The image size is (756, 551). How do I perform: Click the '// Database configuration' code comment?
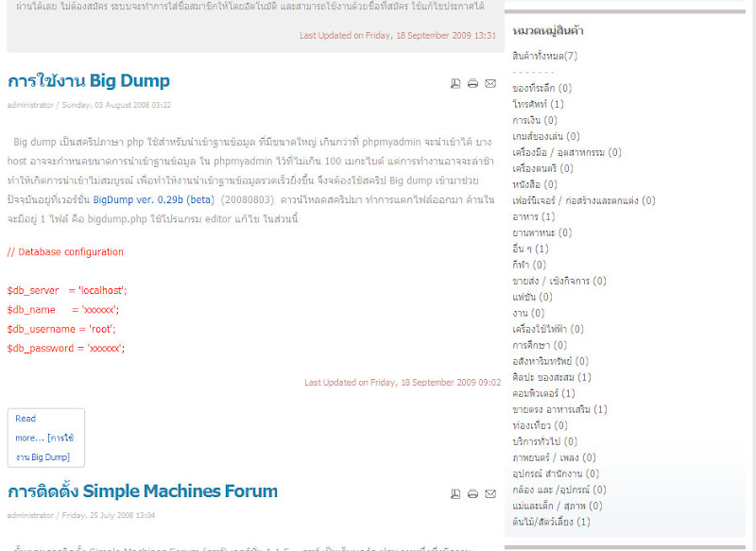pos(65,252)
